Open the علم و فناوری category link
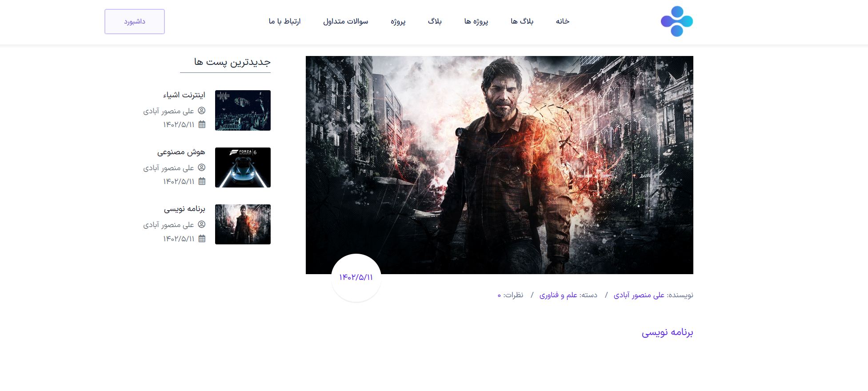The image size is (868, 391). click(x=558, y=295)
